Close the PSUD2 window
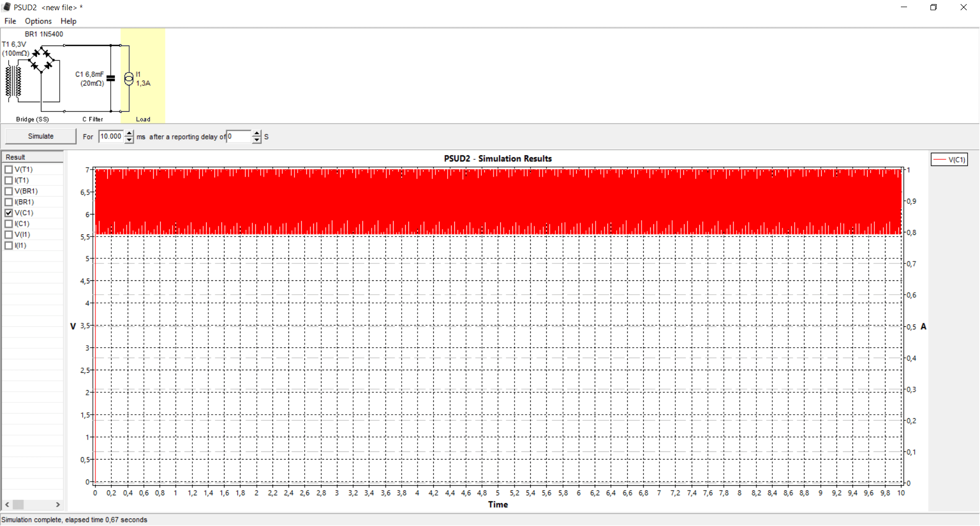Screen dimensions: 980x526 click(x=964, y=7)
